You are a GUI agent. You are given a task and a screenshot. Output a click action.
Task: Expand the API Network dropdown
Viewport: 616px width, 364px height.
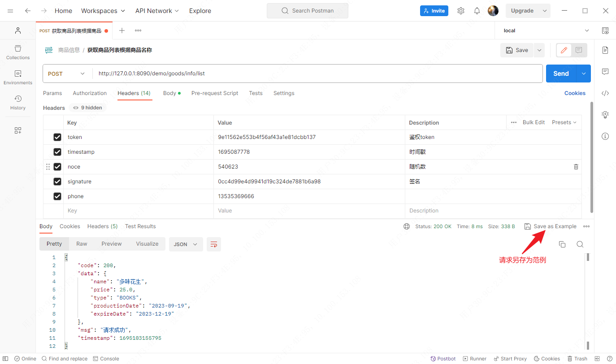click(x=157, y=11)
